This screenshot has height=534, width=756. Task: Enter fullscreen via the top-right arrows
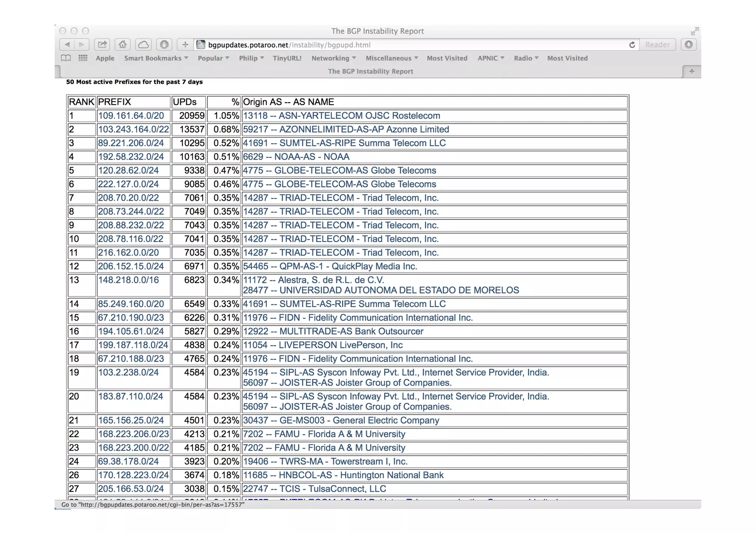coord(695,31)
